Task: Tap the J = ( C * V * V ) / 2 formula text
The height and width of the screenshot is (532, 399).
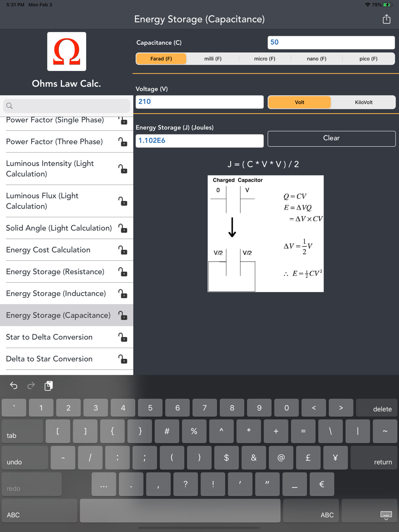Action: 263,164
